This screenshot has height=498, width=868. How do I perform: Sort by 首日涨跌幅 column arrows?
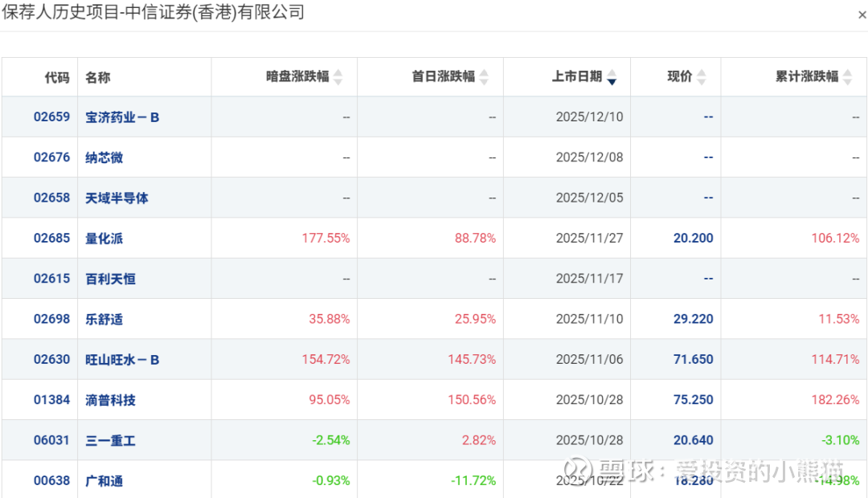coord(485,77)
